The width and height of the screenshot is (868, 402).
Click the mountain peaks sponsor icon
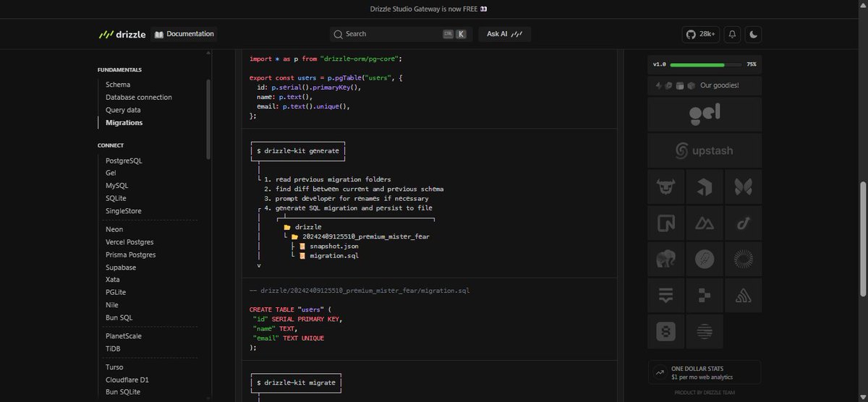click(705, 223)
